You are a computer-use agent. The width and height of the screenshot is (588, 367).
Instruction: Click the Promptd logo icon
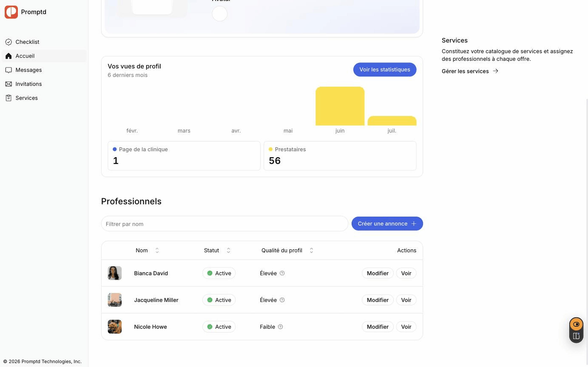(11, 12)
